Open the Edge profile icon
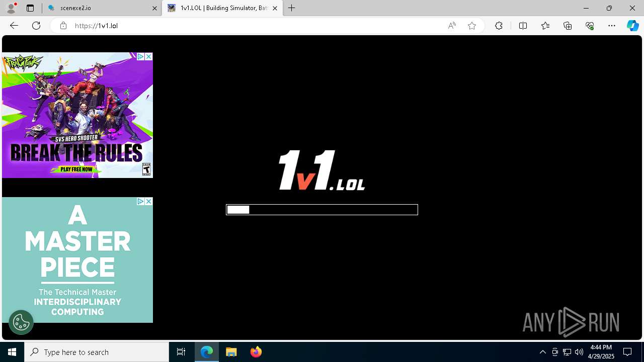The image size is (644, 362). click(x=11, y=8)
